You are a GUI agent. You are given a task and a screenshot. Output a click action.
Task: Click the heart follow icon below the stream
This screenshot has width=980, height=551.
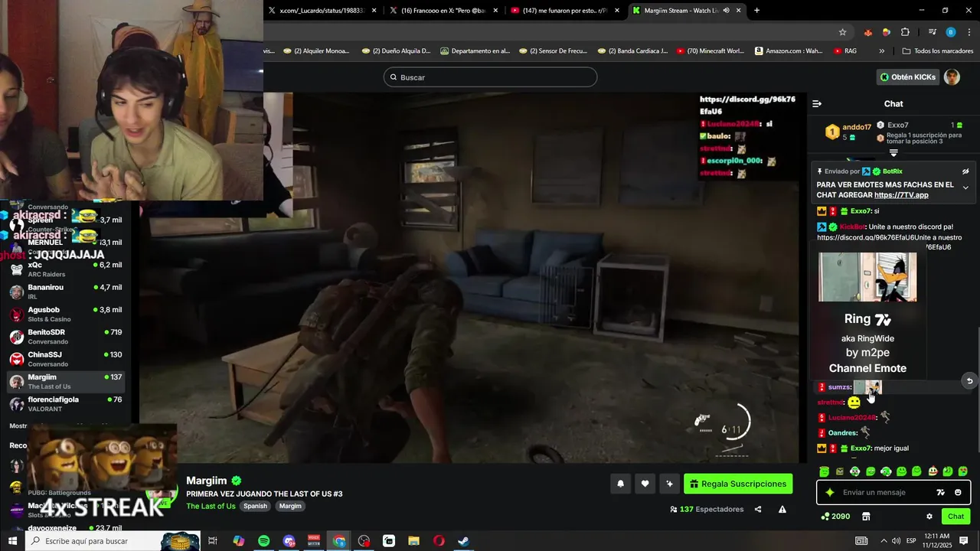coord(645,484)
